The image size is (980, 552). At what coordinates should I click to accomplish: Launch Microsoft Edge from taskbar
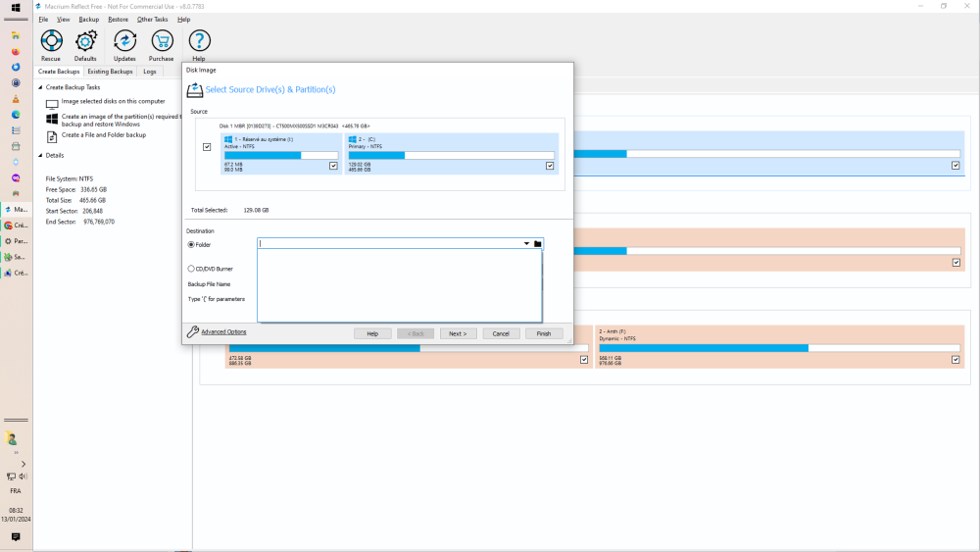(x=16, y=115)
